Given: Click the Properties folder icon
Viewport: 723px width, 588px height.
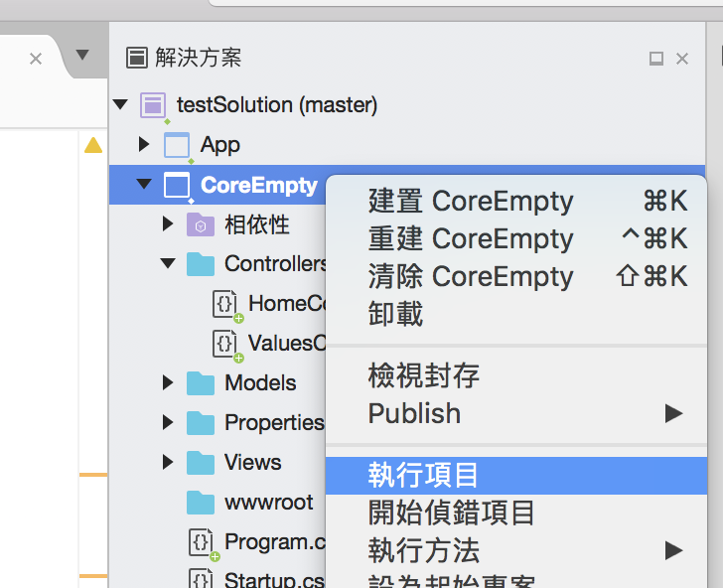Looking at the screenshot, I should point(201,423).
